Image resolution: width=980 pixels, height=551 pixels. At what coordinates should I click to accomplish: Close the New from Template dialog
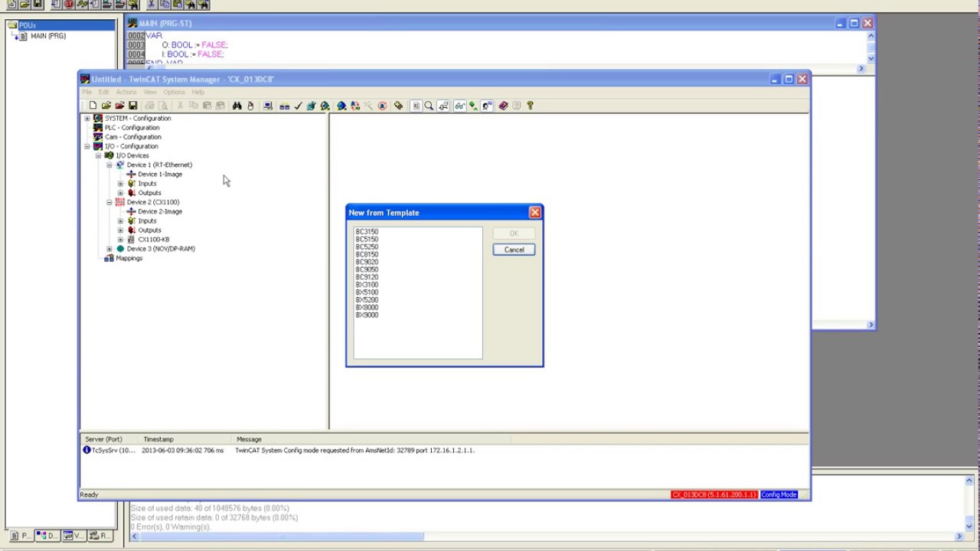(x=535, y=212)
